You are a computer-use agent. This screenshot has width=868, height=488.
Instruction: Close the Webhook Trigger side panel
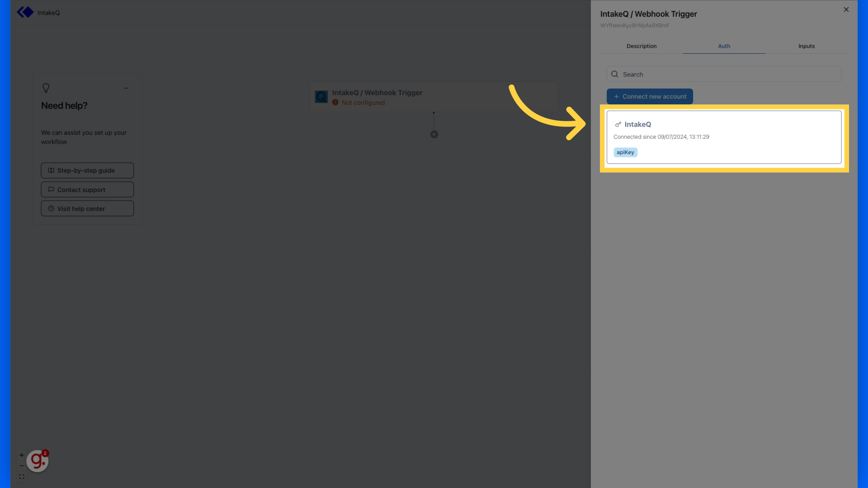846,9
